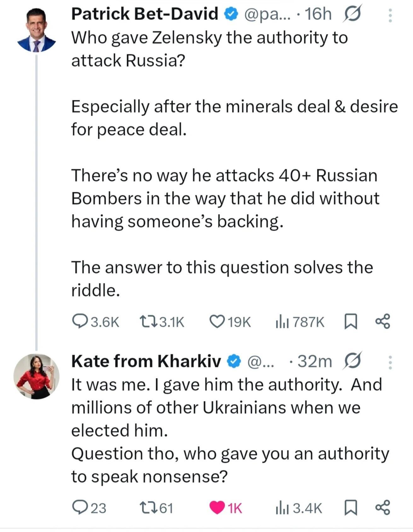Open Kate from Kharkiv's profile name

[146, 361]
